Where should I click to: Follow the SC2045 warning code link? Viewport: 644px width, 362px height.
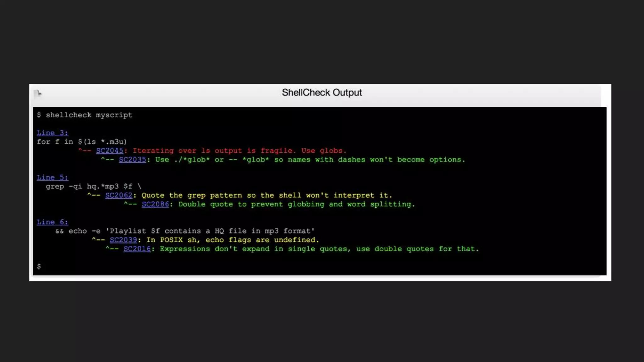(x=109, y=151)
